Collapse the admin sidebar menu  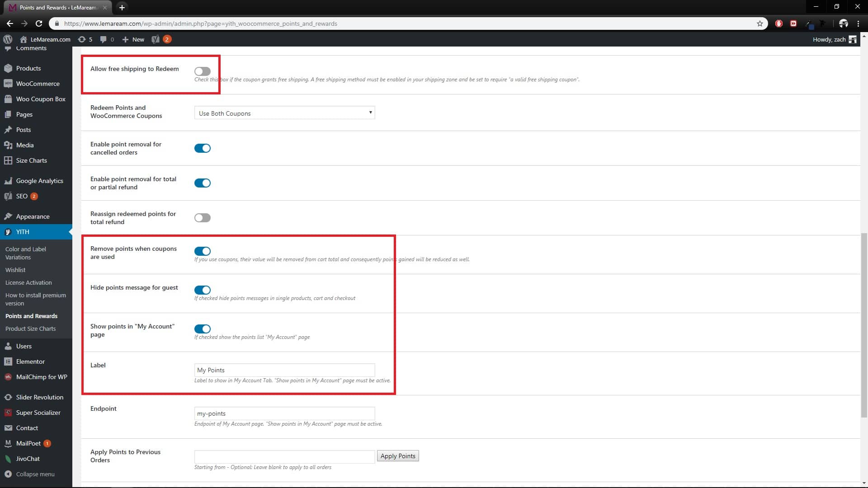[x=30, y=474]
